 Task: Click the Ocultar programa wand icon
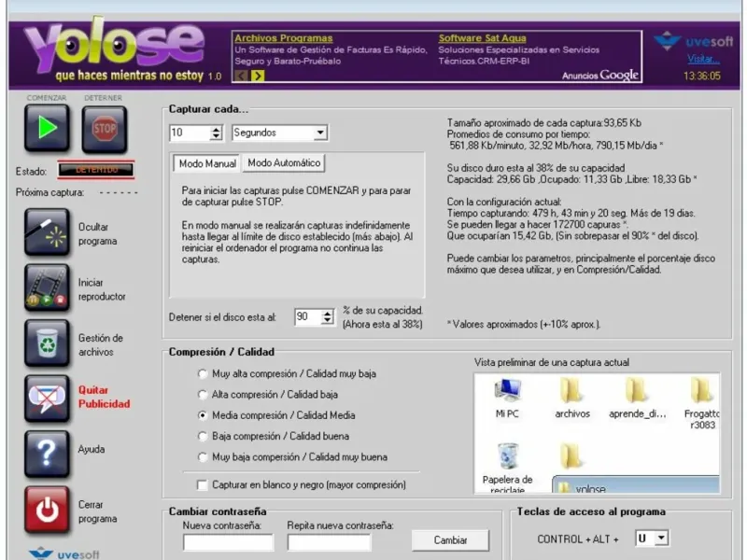47,232
